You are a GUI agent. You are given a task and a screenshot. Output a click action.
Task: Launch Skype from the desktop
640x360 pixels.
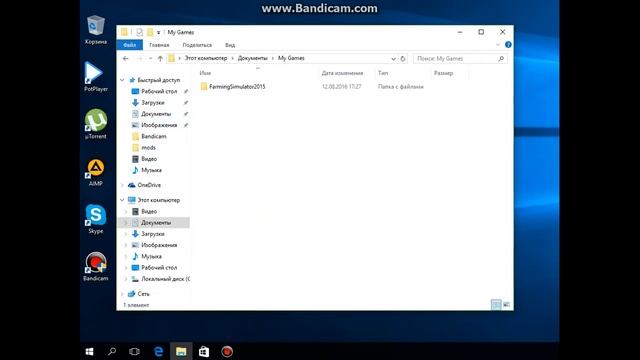[x=96, y=219]
